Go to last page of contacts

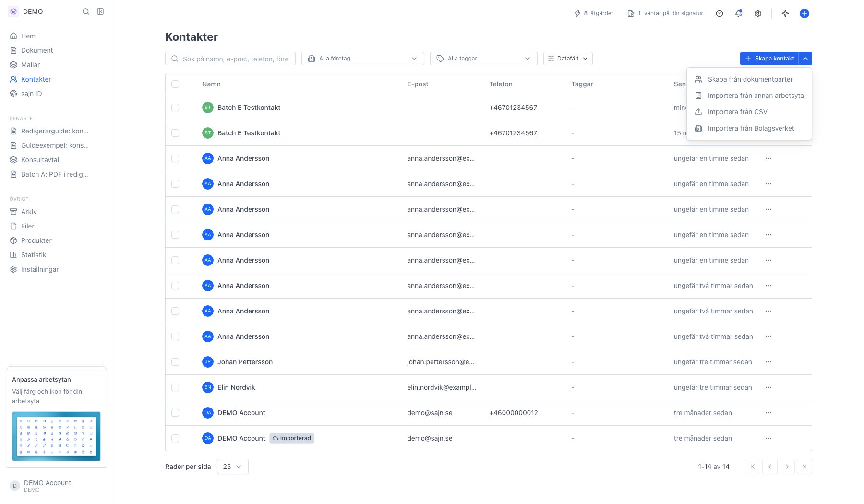(x=804, y=467)
